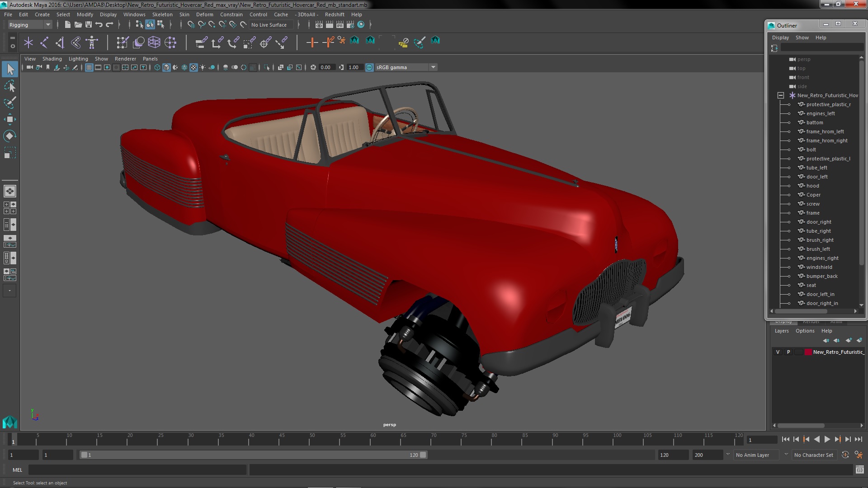Click the Save scene icon
This screenshot has width=868, height=488.
[x=89, y=25]
